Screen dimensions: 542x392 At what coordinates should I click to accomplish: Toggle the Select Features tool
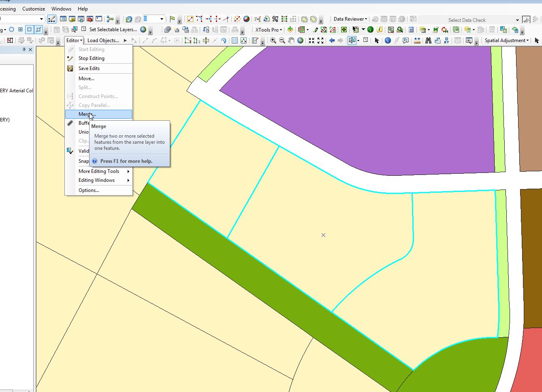pyautogui.click(x=352, y=40)
